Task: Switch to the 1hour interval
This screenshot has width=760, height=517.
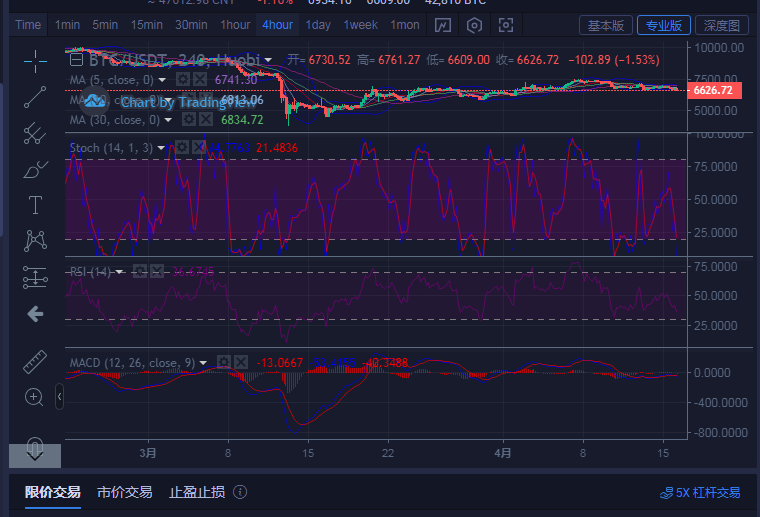Action: coord(235,25)
